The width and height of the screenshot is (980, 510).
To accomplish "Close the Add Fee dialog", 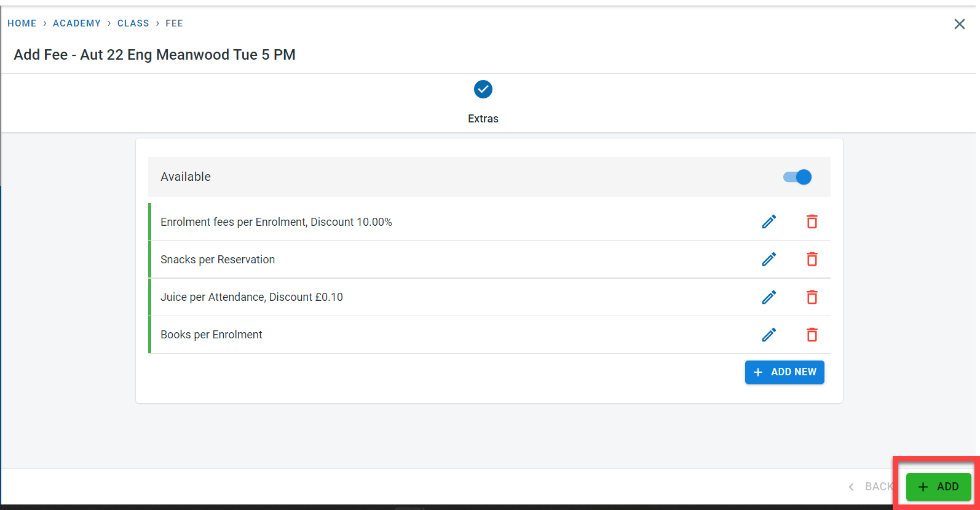I will coord(959,24).
